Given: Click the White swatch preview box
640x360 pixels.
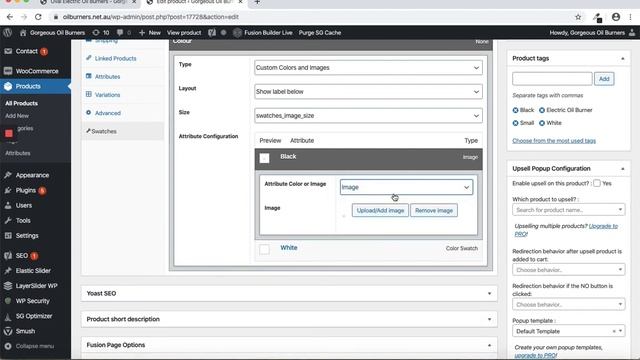Looking at the screenshot, I should coord(264,249).
